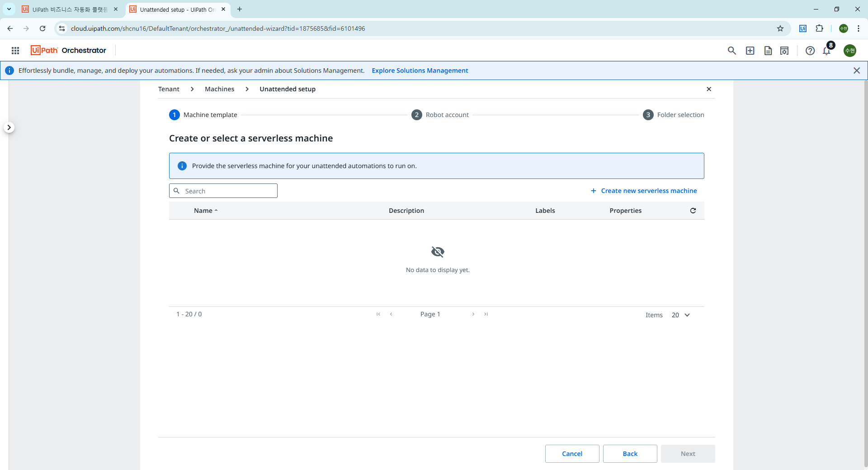Image resolution: width=868 pixels, height=470 pixels.
Task: Jump to the last results page
Action: coord(486,314)
